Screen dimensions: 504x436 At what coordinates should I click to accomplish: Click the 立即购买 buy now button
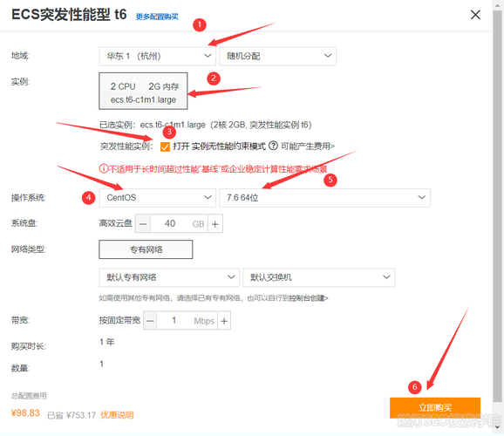coord(435,408)
